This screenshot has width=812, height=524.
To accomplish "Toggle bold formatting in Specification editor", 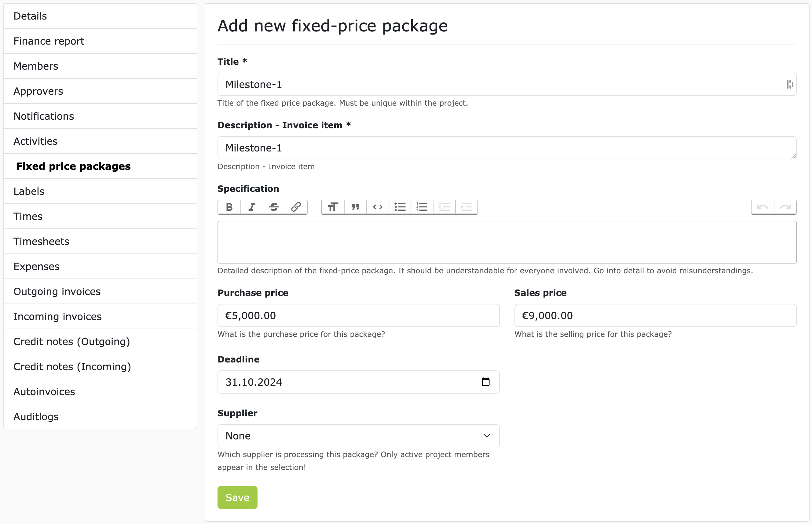I will [229, 207].
